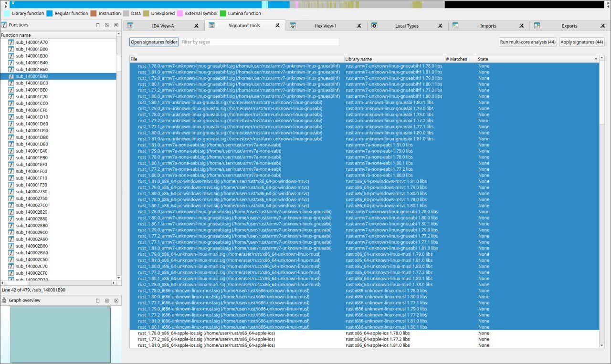Screen dimensions: 611x364
Task: Click Apply signatures (44)
Action: (581, 42)
